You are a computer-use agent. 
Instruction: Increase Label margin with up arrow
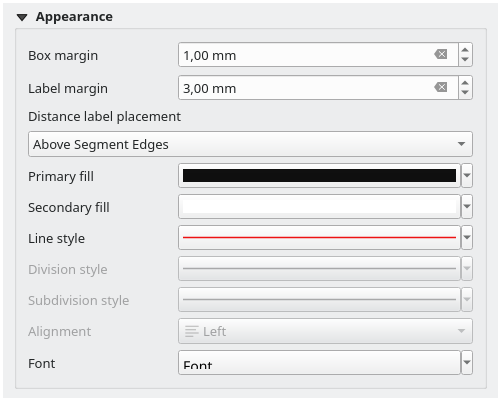pos(465,83)
